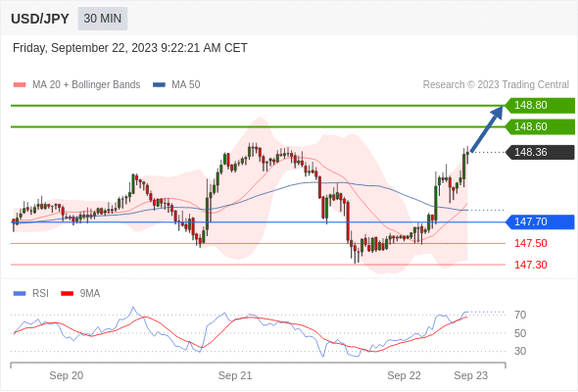Select the 147.50 red support label
The image size is (578, 392).
[530, 243]
